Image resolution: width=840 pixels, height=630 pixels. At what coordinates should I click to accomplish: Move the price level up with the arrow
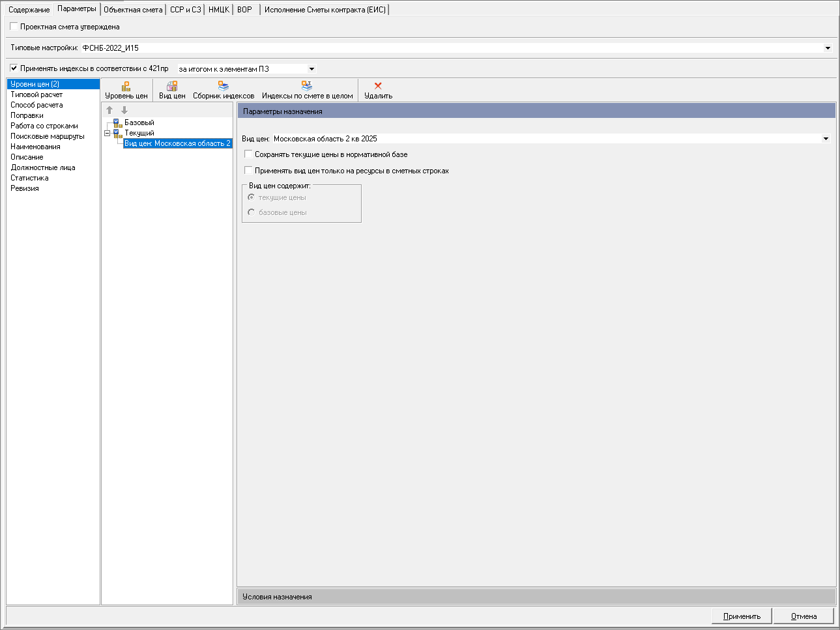(109, 110)
